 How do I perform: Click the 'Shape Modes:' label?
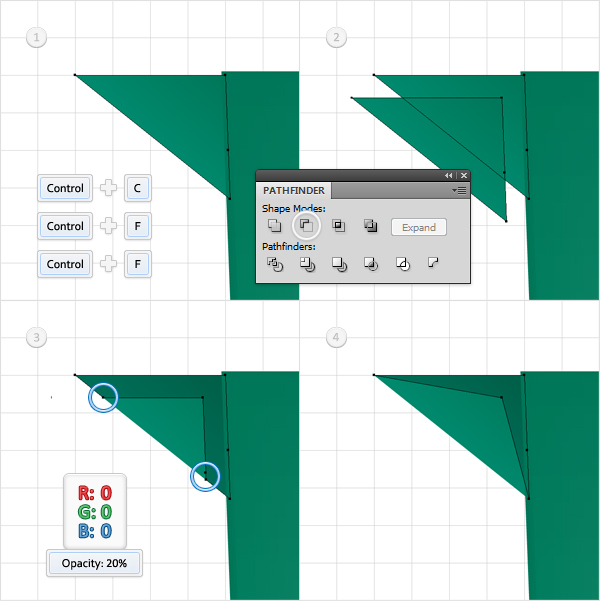pos(294,209)
